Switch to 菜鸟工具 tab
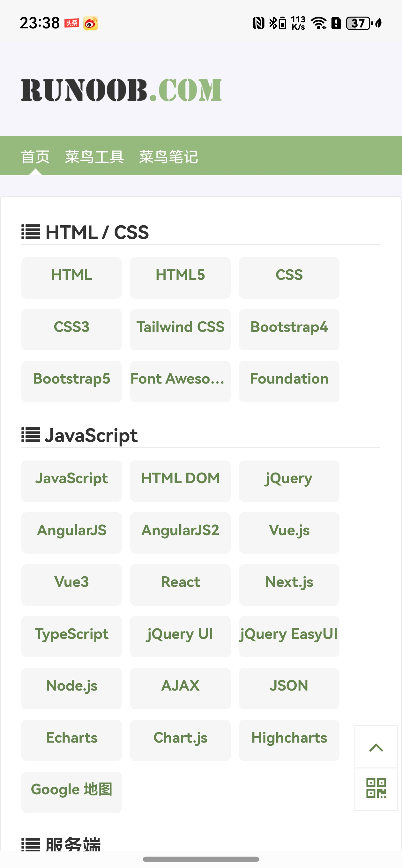402x868 pixels. (x=94, y=157)
